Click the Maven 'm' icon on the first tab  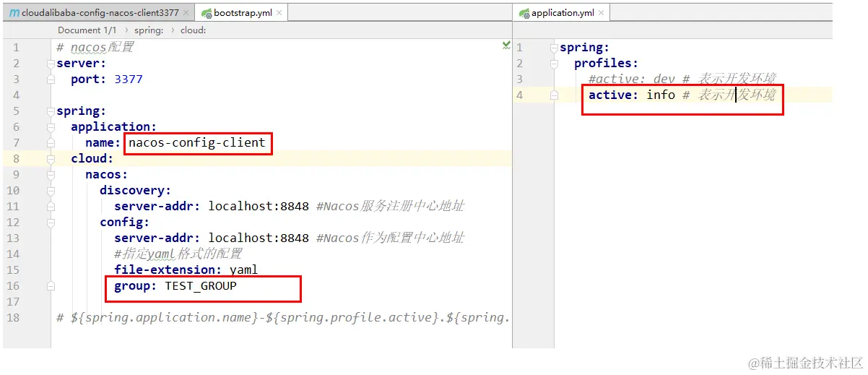click(x=14, y=13)
